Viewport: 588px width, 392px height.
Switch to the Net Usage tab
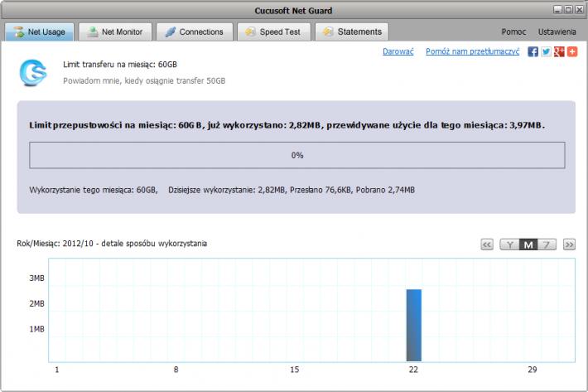[x=40, y=31]
